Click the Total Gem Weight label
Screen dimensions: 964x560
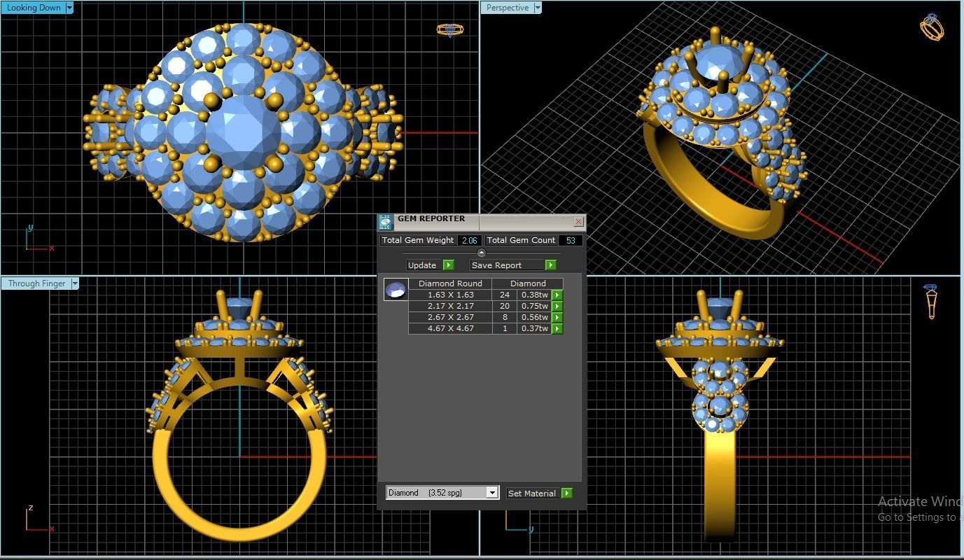[x=418, y=240]
